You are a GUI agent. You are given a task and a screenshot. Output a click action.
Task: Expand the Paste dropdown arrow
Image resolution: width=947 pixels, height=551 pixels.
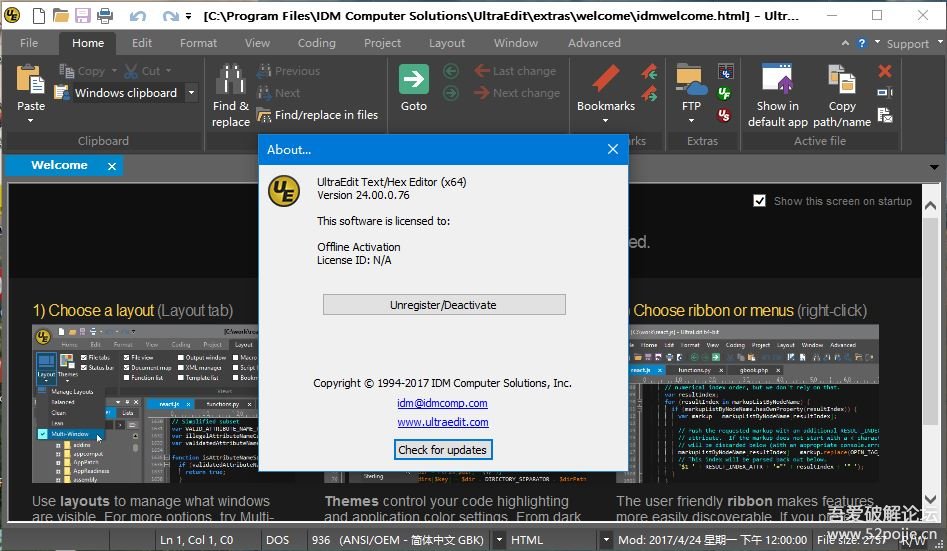click(30, 121)
